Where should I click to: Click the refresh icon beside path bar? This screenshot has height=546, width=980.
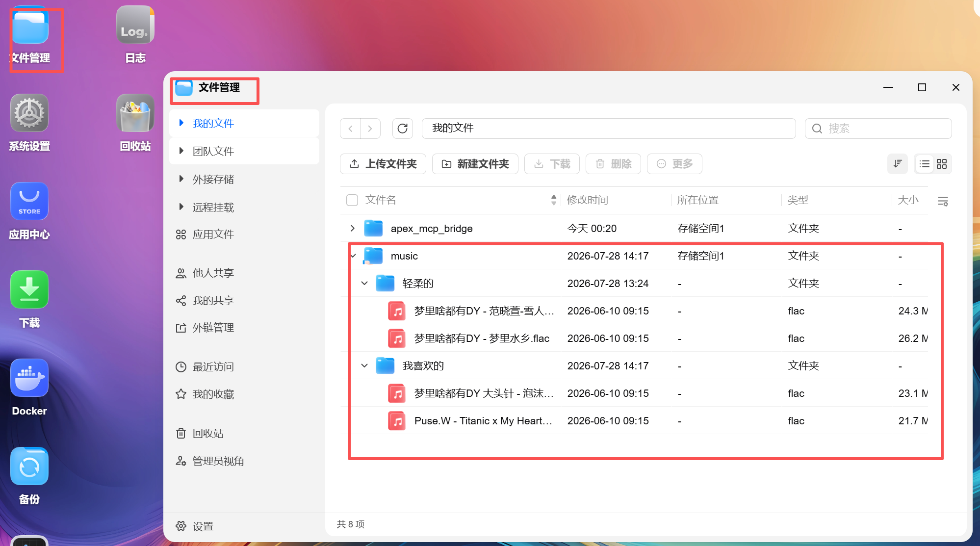tap(402, 129)
